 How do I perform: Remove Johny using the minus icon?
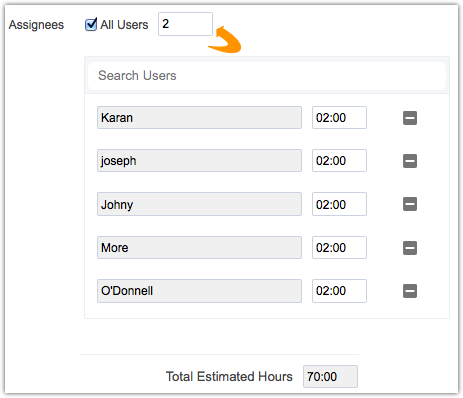coord(410,204)
